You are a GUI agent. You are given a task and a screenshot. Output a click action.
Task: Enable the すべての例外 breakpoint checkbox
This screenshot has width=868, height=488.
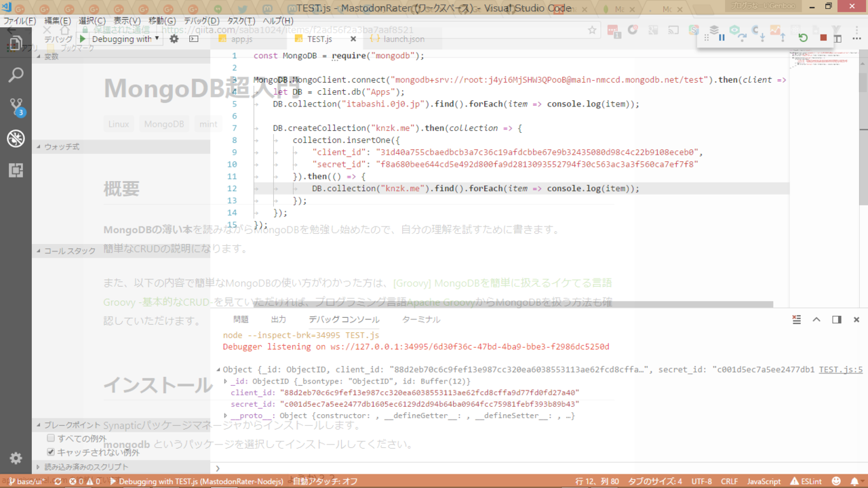tap(51, 439)
